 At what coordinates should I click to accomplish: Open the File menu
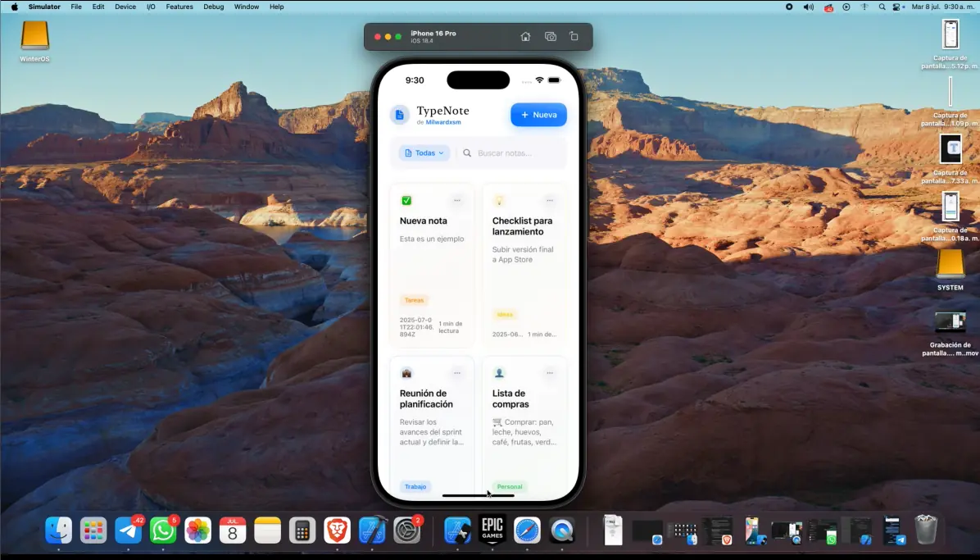pos(76,7)
